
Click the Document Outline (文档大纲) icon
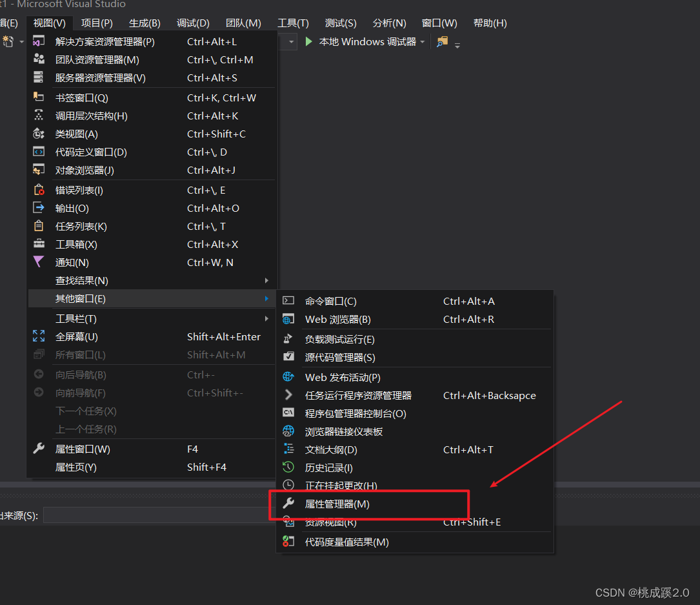tap(288, 449)
